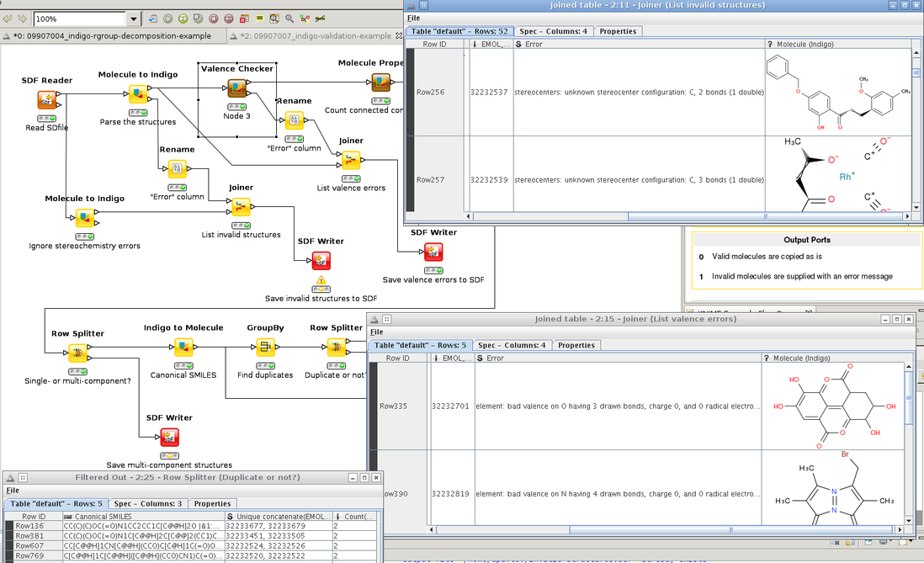Select Row256 in the invalid structures table

click(x=430, y=92)
